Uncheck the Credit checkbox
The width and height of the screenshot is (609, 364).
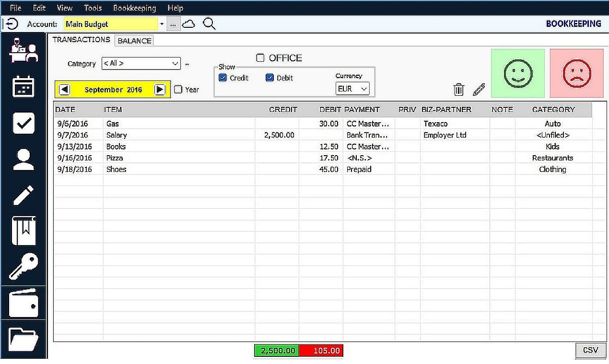click(x=223, y=78)
